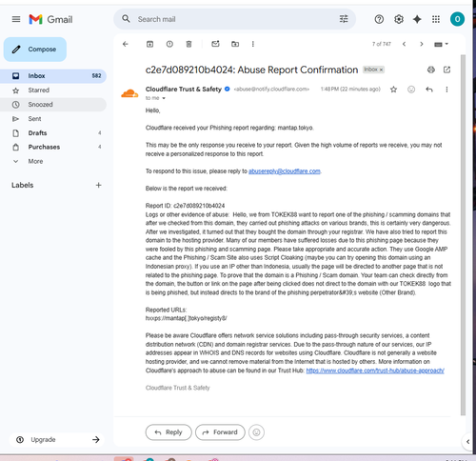Screen dimensions: 476x461
Task: Archive this email
Action: pyautogui.click(x=149, y=44)
